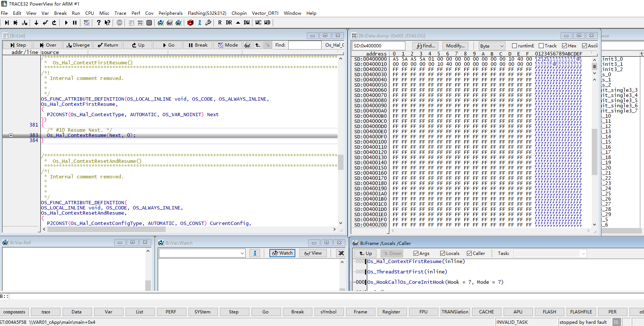The height and width of the screenshot is (326, 644).
Task: Expand line 383 with the plus expander
Action: [11, 135]
